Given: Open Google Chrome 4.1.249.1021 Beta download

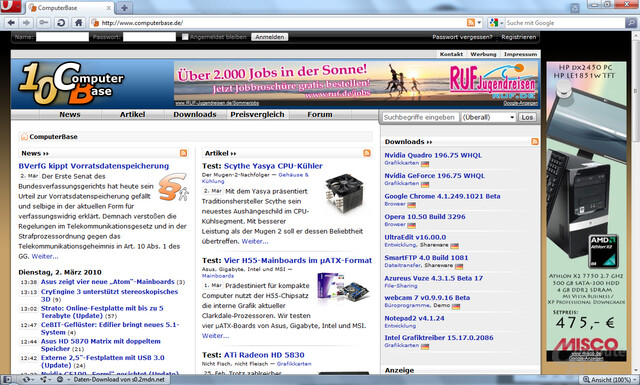Looking at the screenshot, I should (442, 196).
